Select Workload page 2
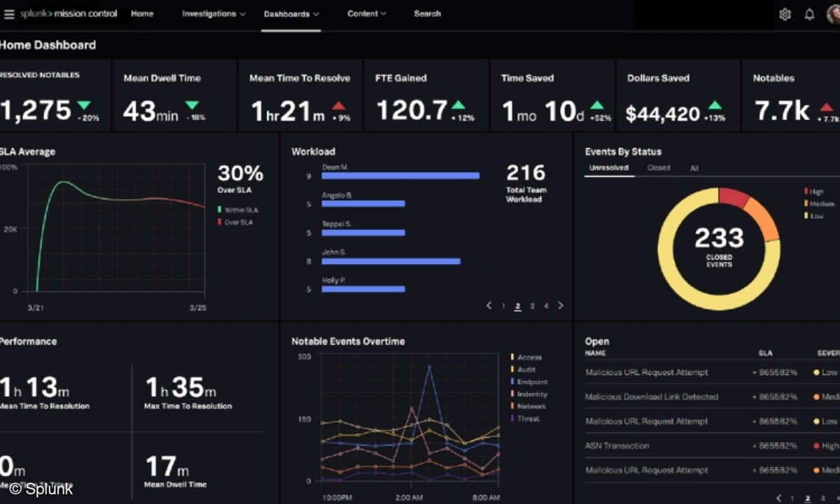Viewport: 840px width, 504px height. point(518,306)
